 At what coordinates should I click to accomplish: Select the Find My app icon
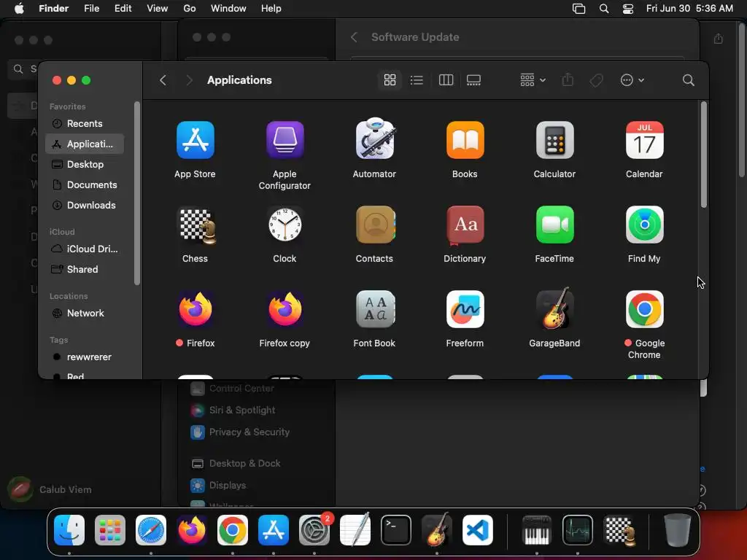[x=644, y=225]
